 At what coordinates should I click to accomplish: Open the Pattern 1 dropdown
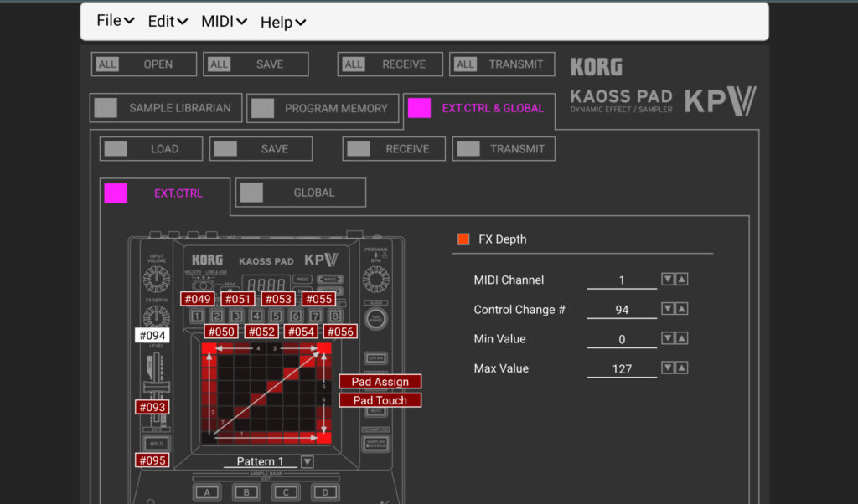coord(307,460)
